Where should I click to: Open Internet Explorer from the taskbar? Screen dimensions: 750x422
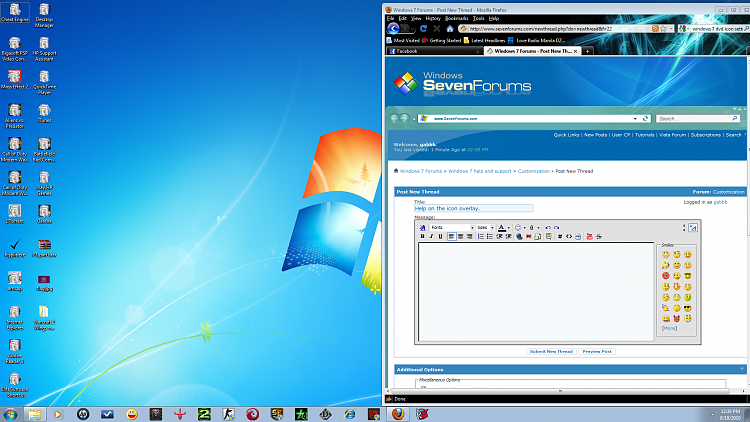[350, 414]
